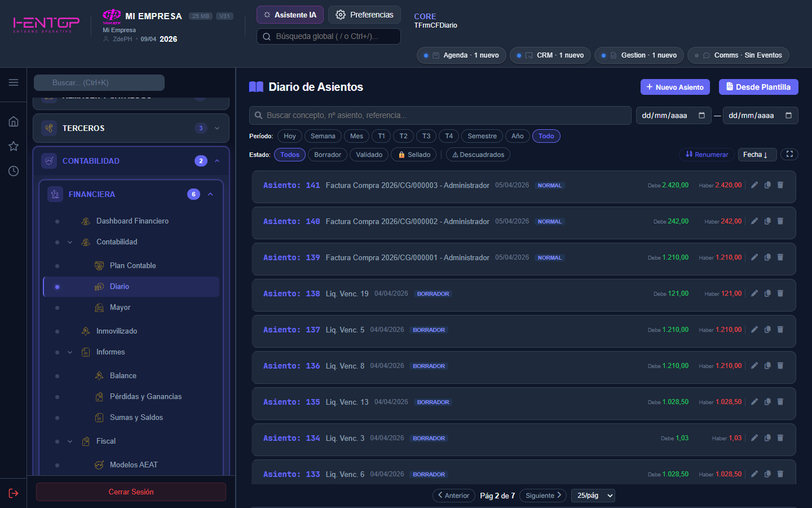Screen dimensions: 812x508
Task: Select the Semestre period filter
Action: click(482, 136)
